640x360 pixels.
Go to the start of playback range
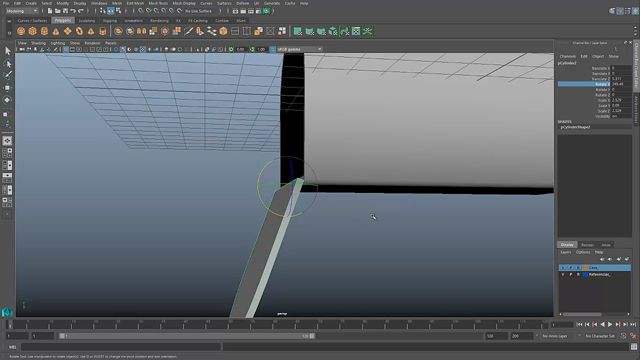[x=580, y=324]
